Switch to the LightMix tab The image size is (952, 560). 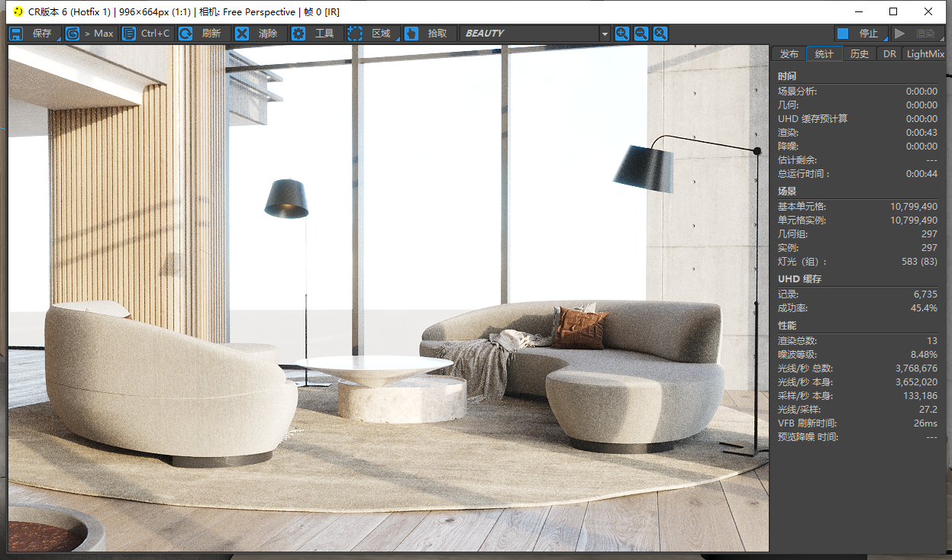coord(925,54)
